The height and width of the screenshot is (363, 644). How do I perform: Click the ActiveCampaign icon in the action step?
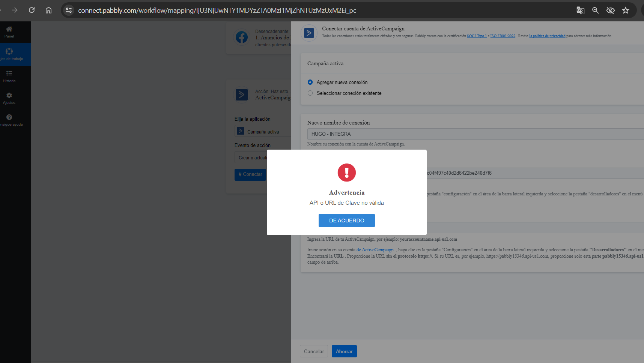[242, 94]
